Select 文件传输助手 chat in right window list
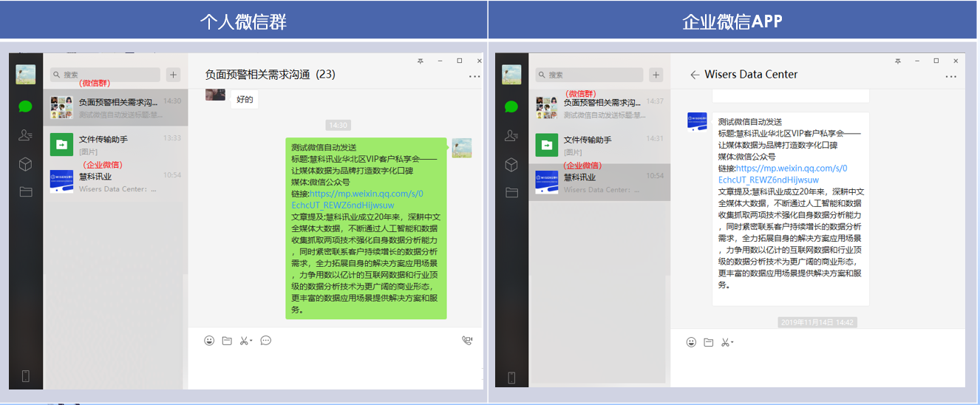The width and height of the screenshot is (980, 405). pyautogui.click(x=599, y=145)
